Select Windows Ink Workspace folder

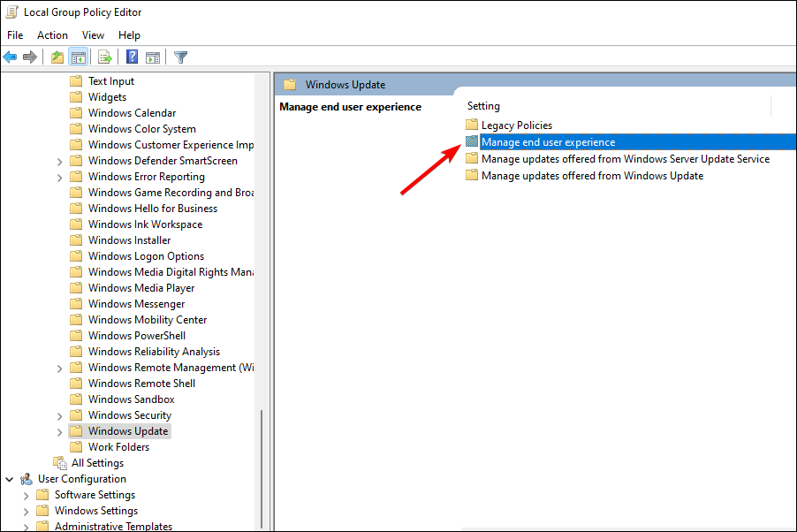pyautogui.click(x=145, y=224)
